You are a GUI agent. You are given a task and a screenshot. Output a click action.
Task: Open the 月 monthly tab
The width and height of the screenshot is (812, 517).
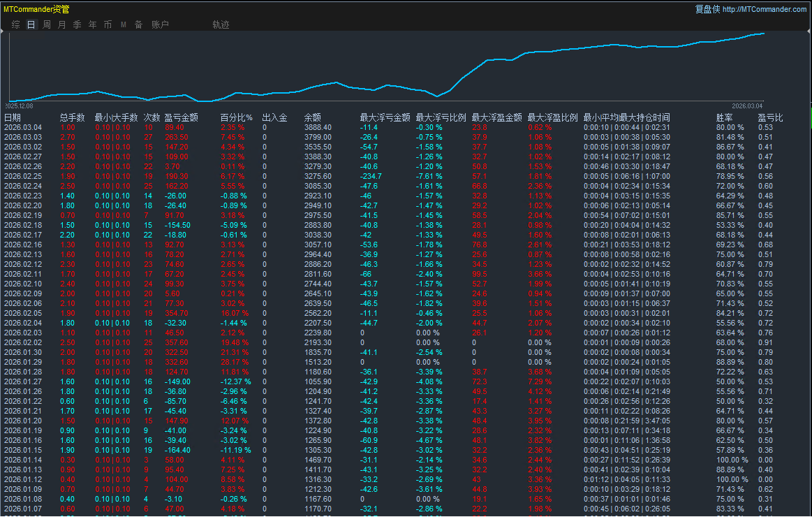coord(62,24)
